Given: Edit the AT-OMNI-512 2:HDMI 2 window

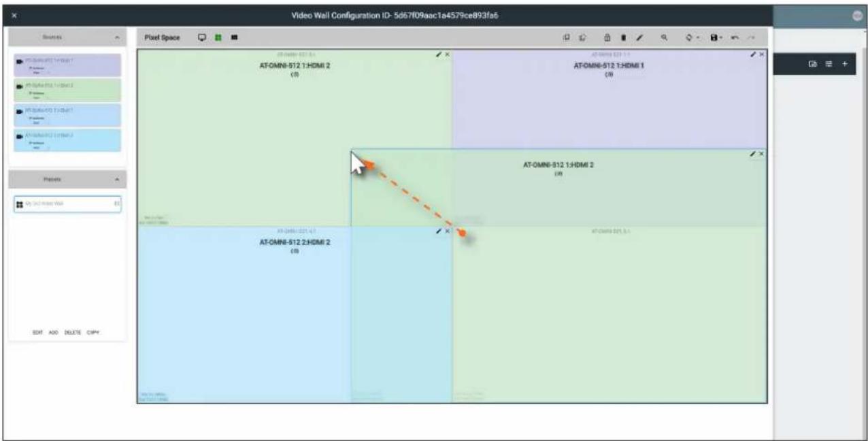Looking at the screenshot, I should 439,231.
